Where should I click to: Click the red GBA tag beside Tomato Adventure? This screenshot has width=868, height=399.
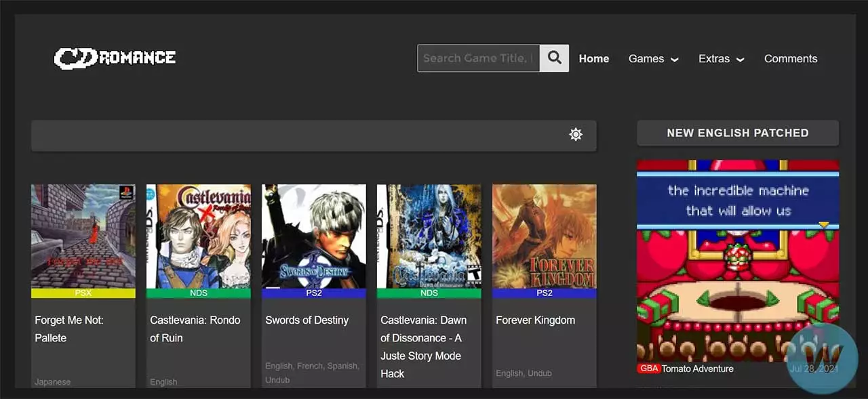[649, 369]
